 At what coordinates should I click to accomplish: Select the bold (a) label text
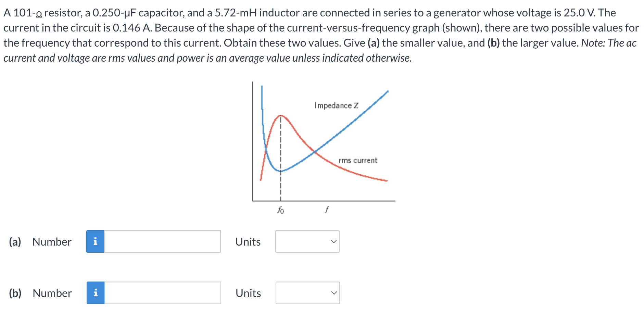click(x=15, y=242)
